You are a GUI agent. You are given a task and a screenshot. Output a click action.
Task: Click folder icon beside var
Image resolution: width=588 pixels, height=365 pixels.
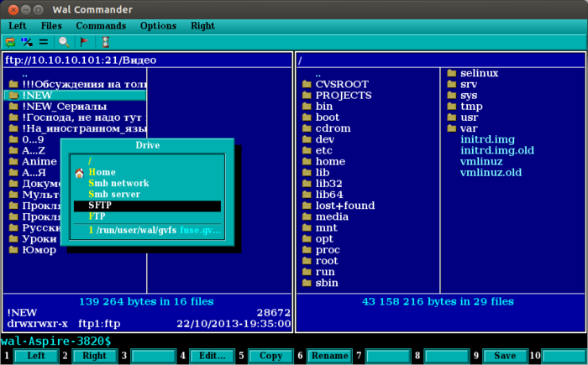(x=452, y=128)
